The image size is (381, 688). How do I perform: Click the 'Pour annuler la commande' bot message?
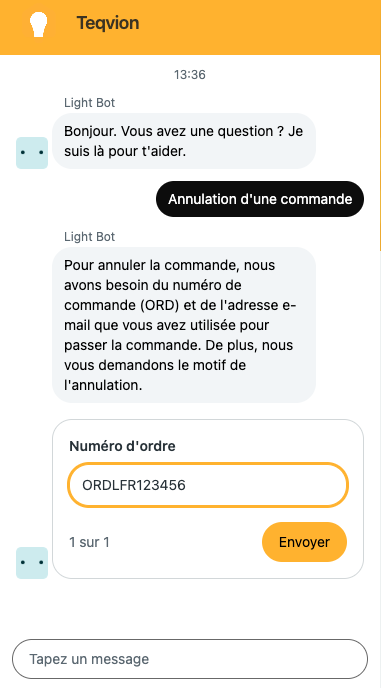point(184,325)
